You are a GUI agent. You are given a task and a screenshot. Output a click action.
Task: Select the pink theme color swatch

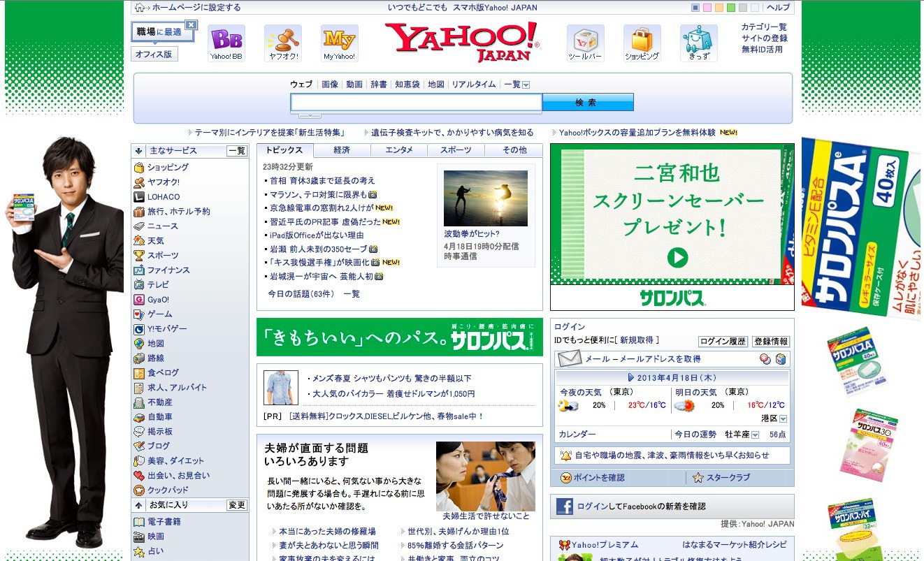pyautogui.click(x=707, y=8)
